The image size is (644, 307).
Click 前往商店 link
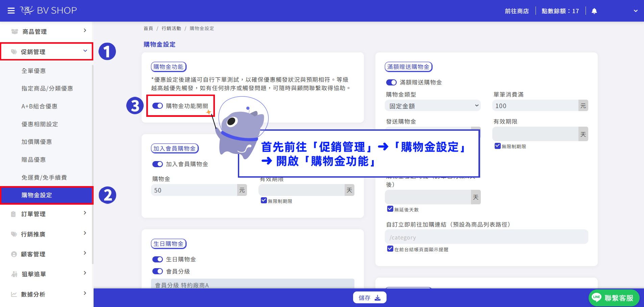click(517, 11)
